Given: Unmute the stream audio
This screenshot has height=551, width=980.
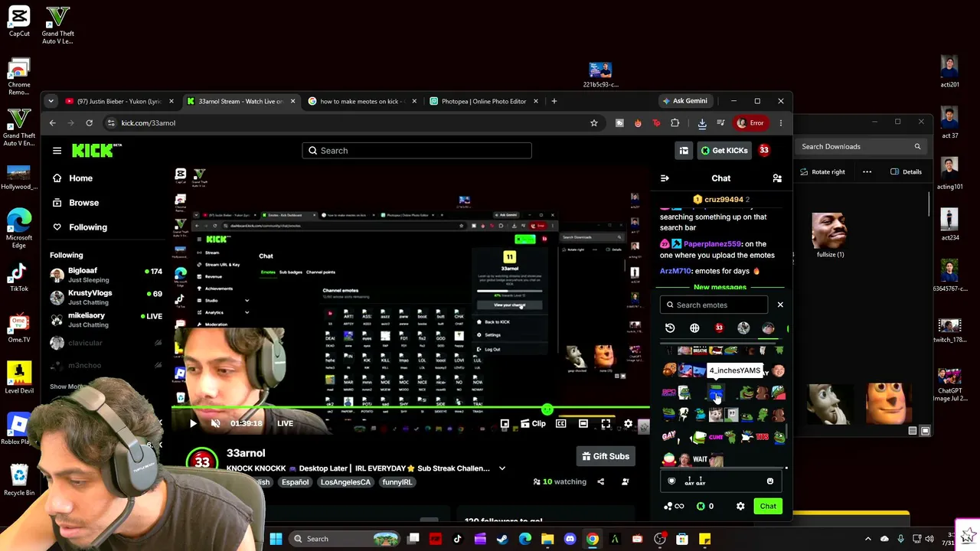Looking at the screenshot, I should click(215, 423).
